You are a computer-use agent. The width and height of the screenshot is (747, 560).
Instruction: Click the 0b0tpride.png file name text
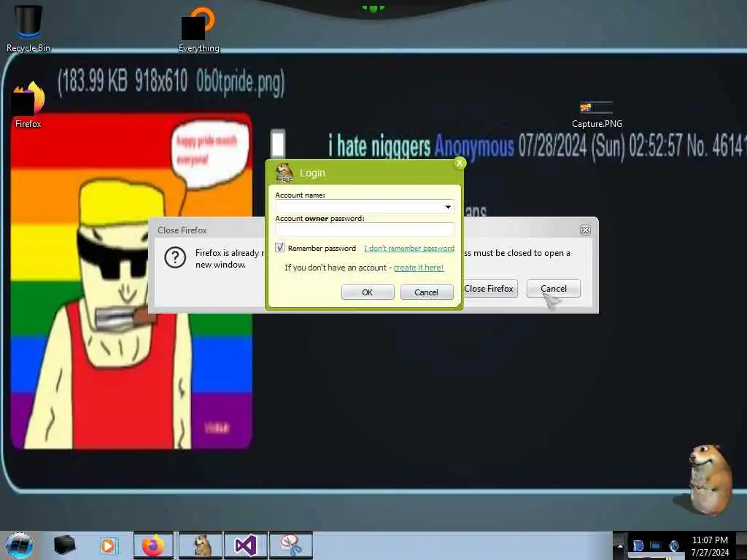coord(239,82)
